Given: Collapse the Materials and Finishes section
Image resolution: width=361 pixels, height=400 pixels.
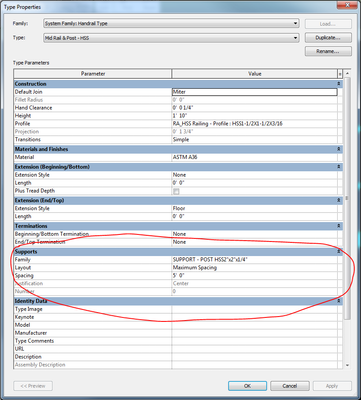Looking at the screenshot, I should click(x=339, y=149).
